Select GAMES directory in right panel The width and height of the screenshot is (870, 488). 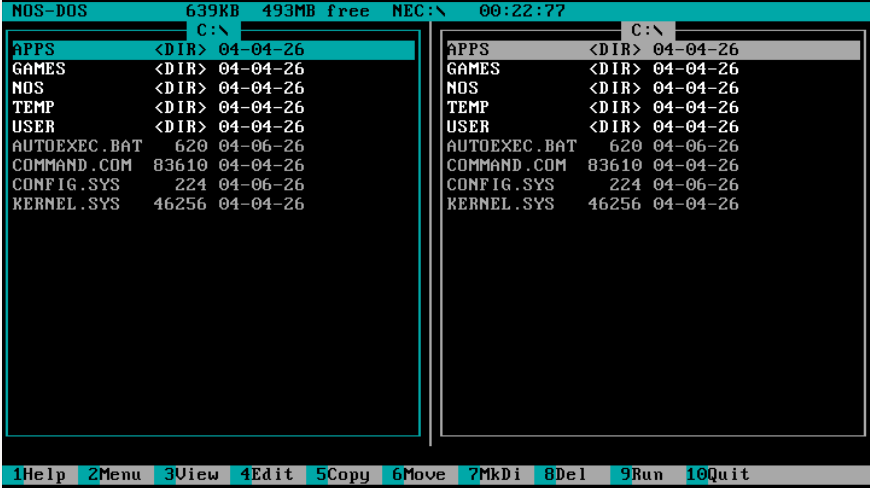[654, 69]
